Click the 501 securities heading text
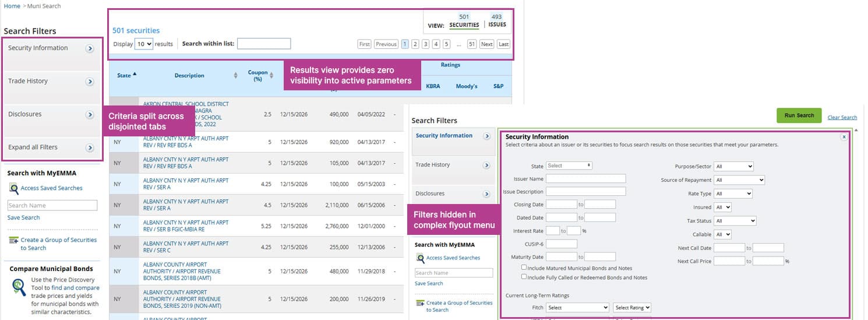Image resolution: width=868 pixels, height=320 pixels. (136, 31)
